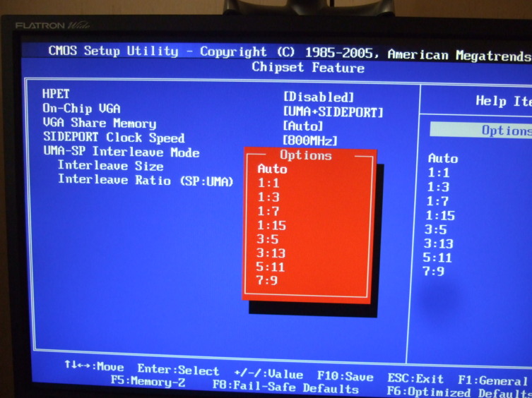Choose Auto in the red Options popup
This screenshot has height=398, width=532.
pyautogui.click(x=273, y=169)
